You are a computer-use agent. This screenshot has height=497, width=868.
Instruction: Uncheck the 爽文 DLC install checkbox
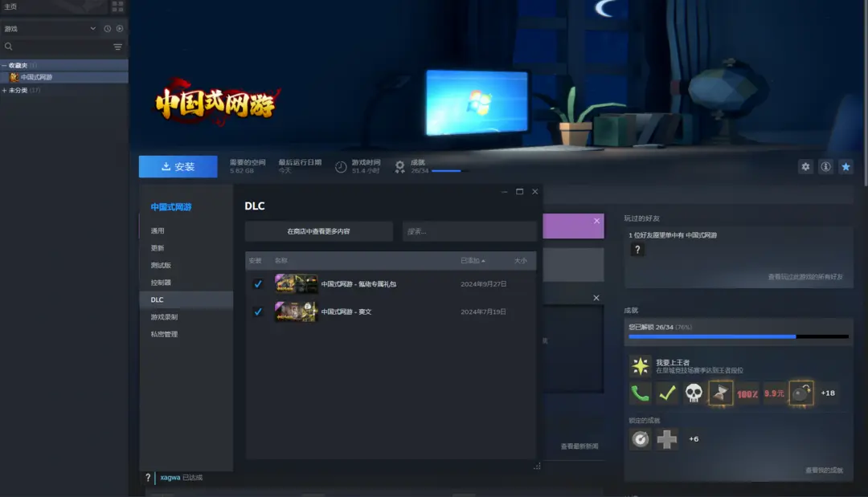pos(258,312)
